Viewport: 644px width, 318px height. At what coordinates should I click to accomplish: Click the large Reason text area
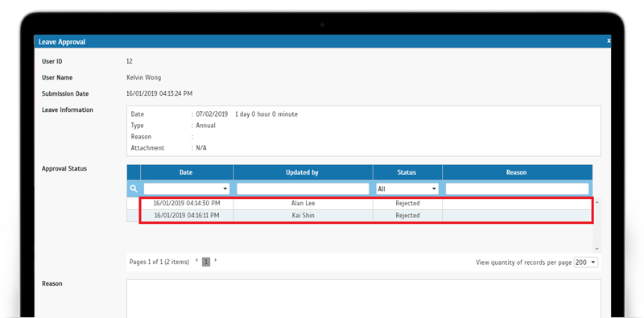click(x=364, y=299)
